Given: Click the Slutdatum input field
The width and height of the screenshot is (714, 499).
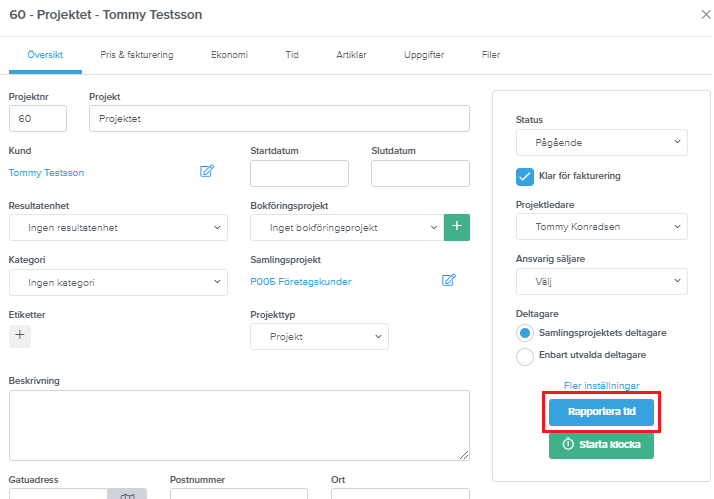Looking at the screenshot, I should point(420,173).
